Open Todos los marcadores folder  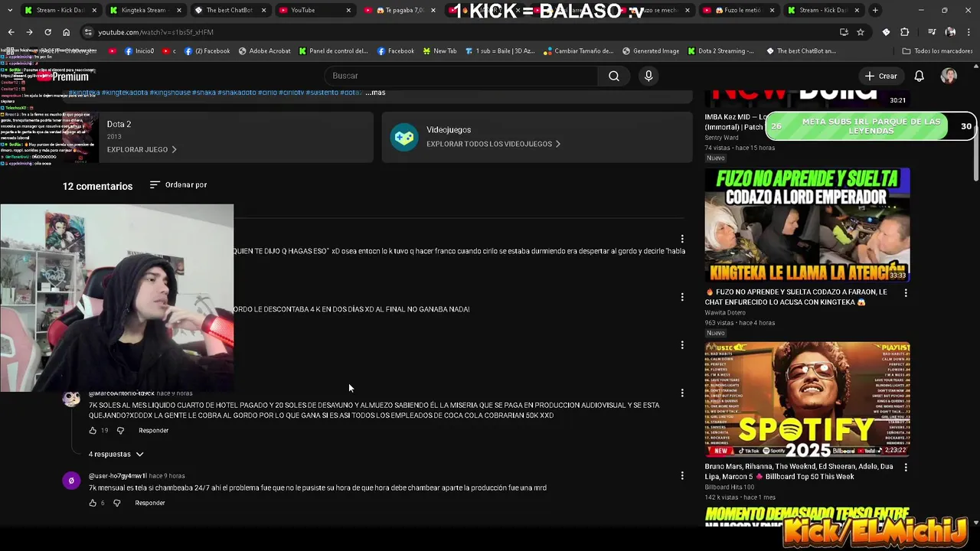click(x=937, y=51)
